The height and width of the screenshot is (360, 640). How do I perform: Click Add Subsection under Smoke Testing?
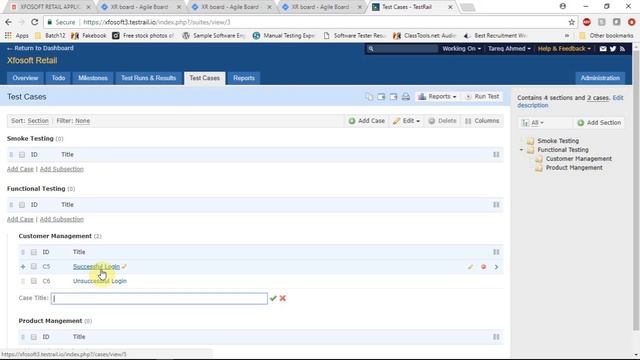pyautogui.click(x=62, y=169)
